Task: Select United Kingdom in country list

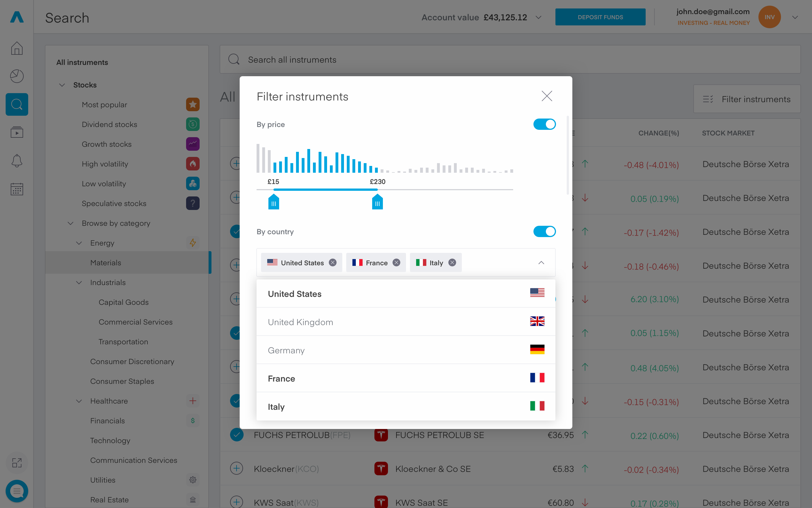Action: pyautogui.click(x=406, y=321)
